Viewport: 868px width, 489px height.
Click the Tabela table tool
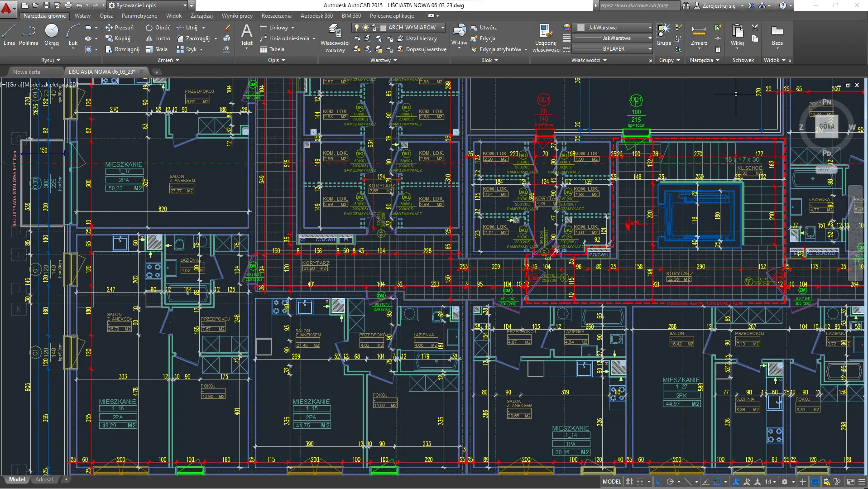pos(272,49)
